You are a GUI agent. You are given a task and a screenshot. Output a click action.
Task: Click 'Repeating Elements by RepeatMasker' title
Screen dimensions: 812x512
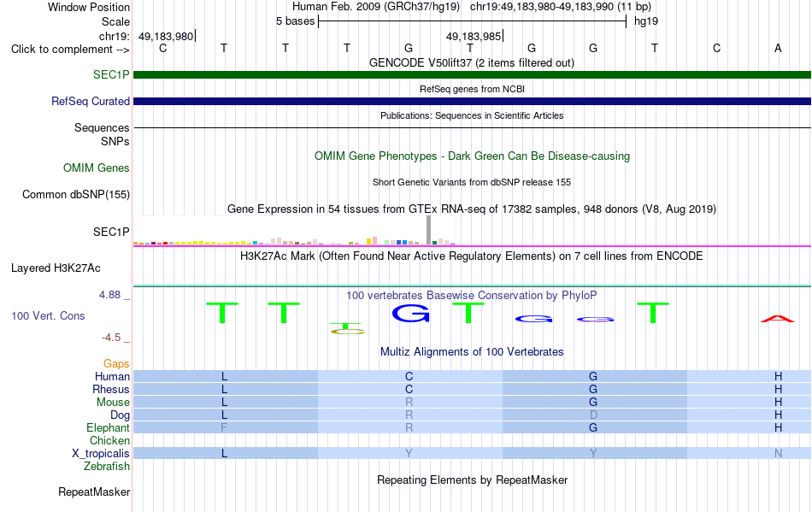473,480
